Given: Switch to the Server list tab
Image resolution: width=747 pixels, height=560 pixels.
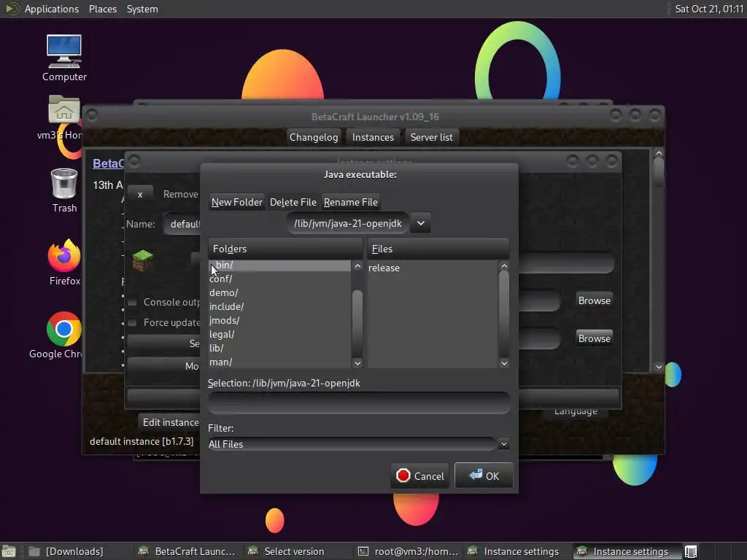Looking at the screenshot, I should coord(431,137).
